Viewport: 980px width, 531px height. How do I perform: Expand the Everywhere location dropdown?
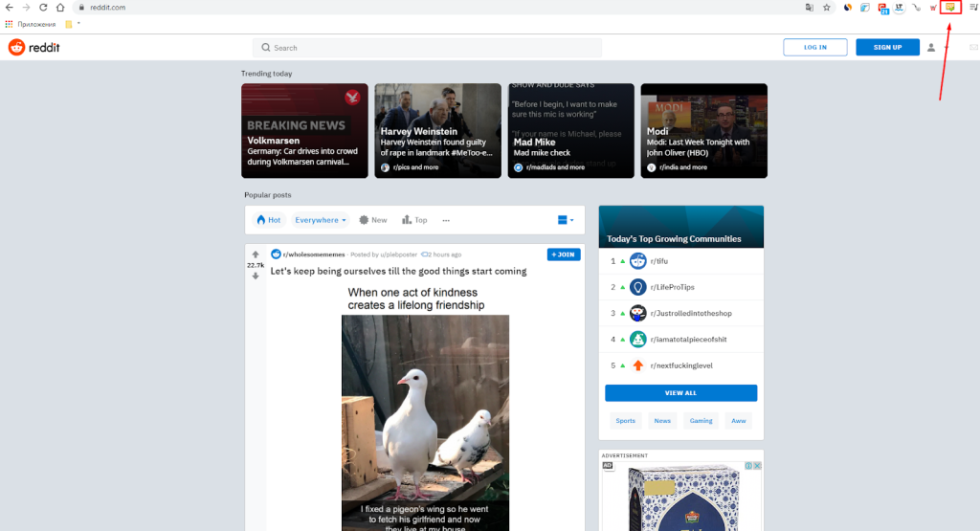point(321,220)
